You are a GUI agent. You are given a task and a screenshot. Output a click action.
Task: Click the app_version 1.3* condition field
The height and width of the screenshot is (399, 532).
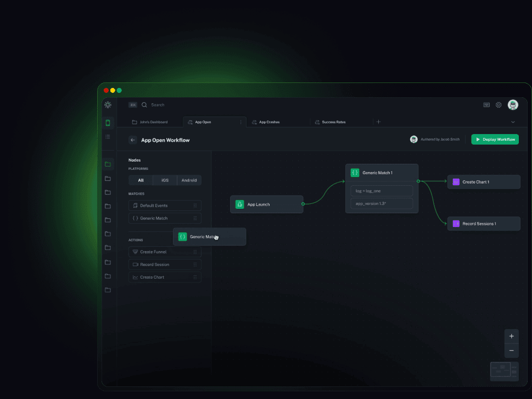(382, 204)
